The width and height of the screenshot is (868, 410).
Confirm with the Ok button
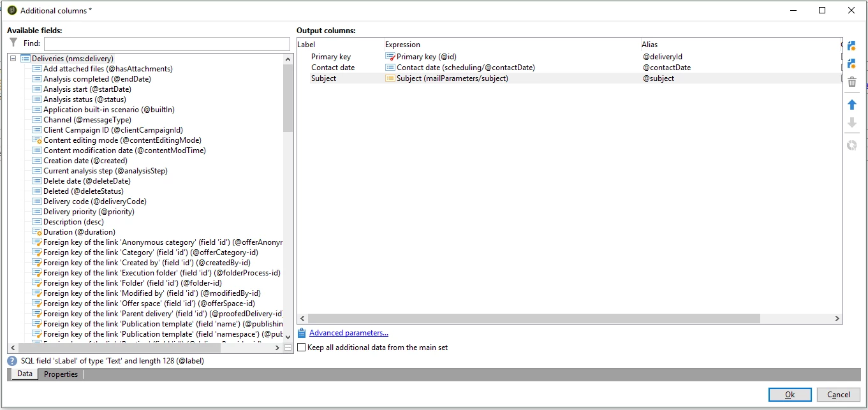790,395
